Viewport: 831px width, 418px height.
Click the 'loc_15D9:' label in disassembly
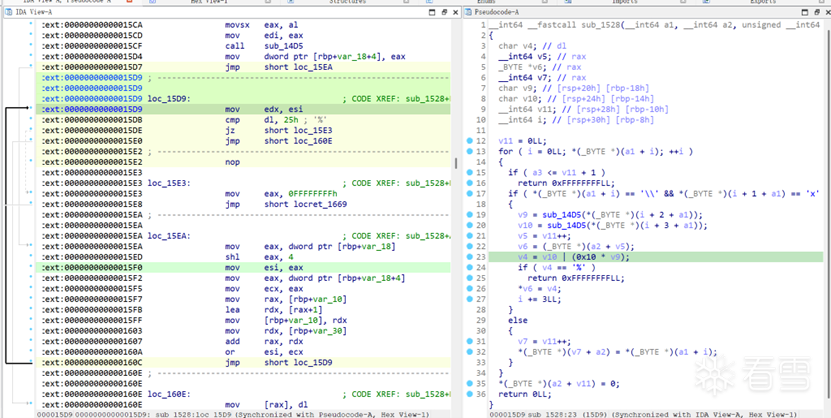pyautogui.click(x=169, y=99)
